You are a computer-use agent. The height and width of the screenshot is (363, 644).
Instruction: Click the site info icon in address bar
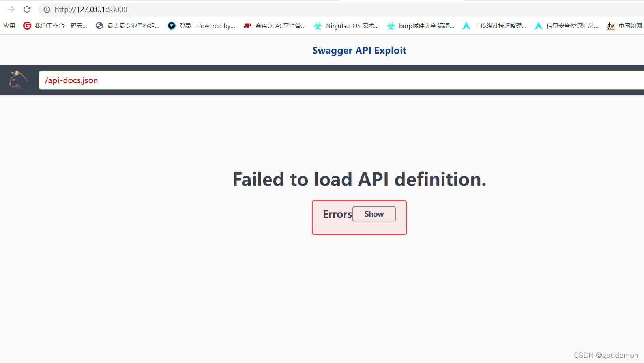click(47, 9)
